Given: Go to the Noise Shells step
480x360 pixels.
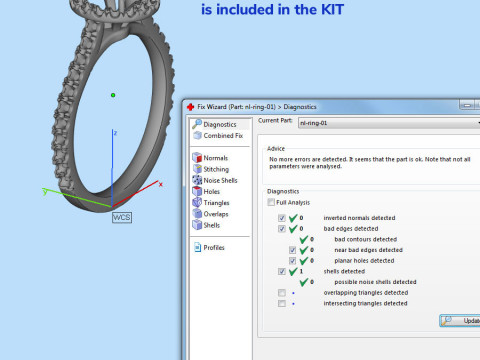Looking at the screenshot, I should [220, 180].
